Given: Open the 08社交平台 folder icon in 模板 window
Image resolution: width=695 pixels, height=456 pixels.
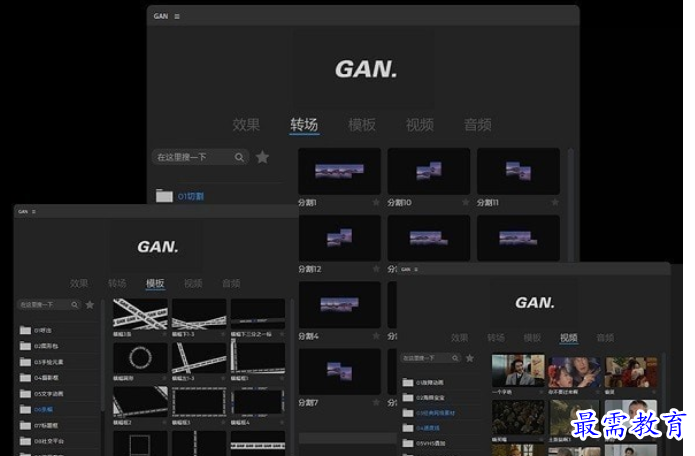Looking at the screenshot, I should click(25, 441).
